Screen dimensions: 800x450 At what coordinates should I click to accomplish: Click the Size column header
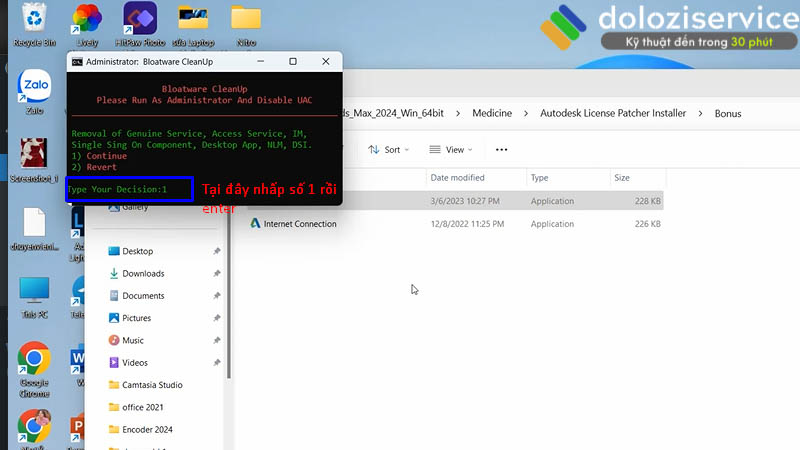[622, 177]
